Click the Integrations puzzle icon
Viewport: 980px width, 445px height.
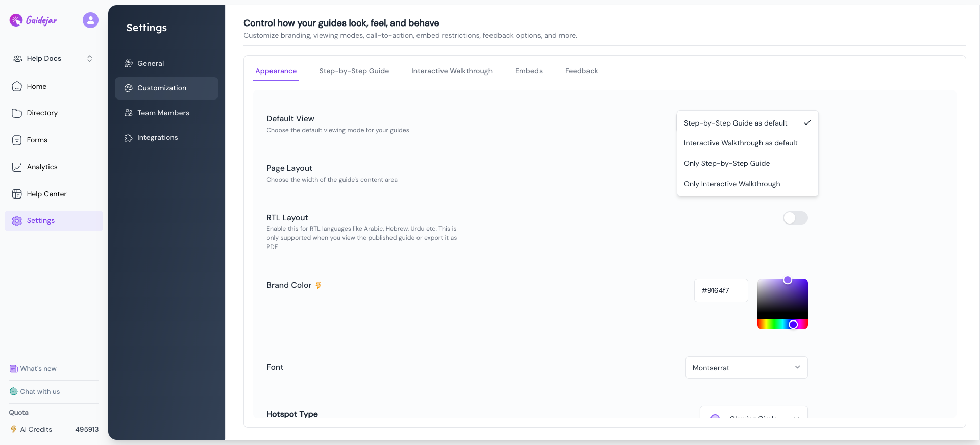[x=129, y=138]
